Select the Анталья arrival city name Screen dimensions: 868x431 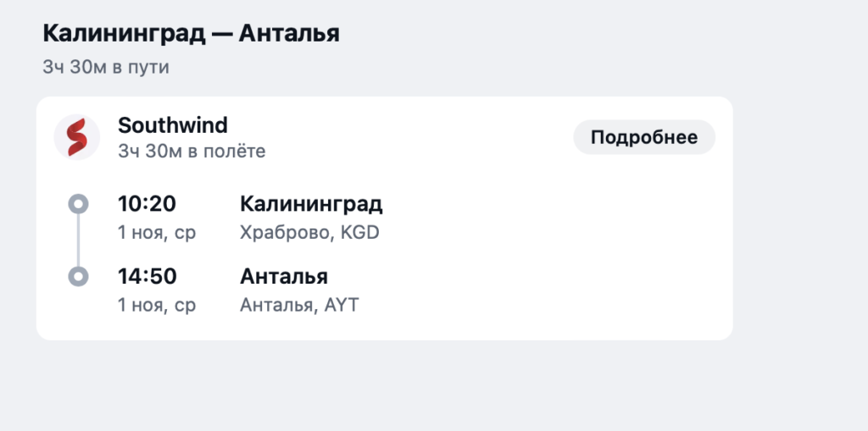click(284, 277)
